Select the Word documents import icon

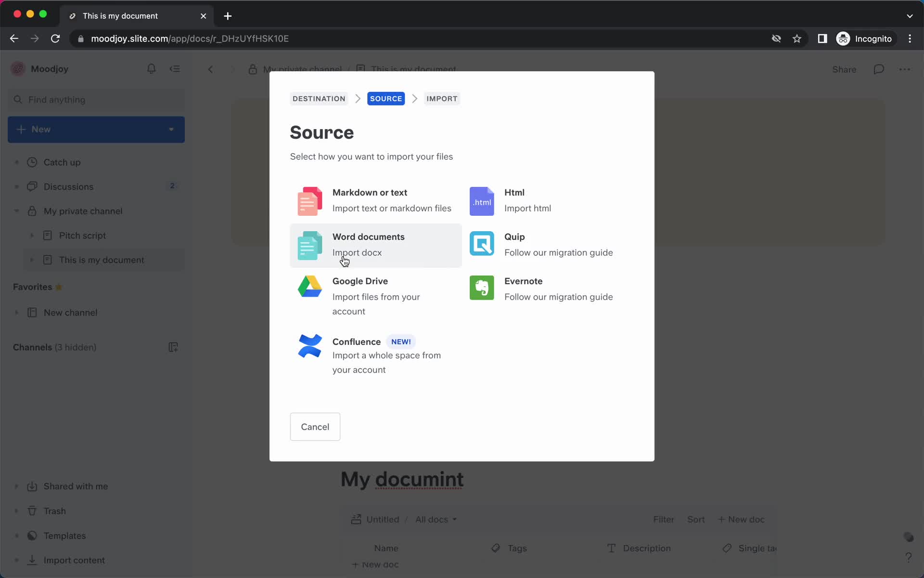coord(309,245)
